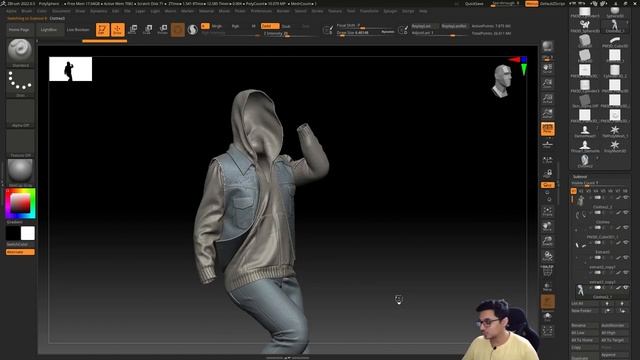Toggle L.Sym local symmetry button

click(547, 160)
